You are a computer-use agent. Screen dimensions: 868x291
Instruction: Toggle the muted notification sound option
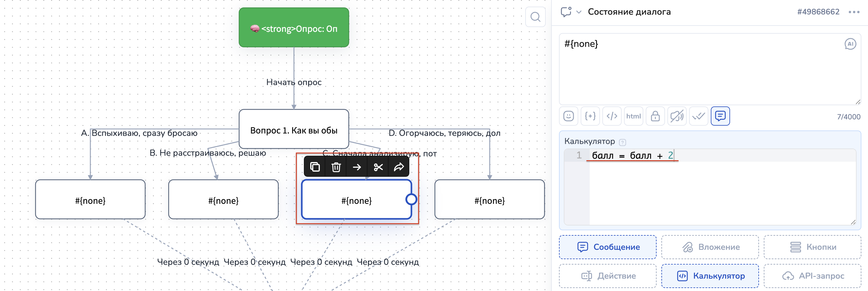(677, 116)
